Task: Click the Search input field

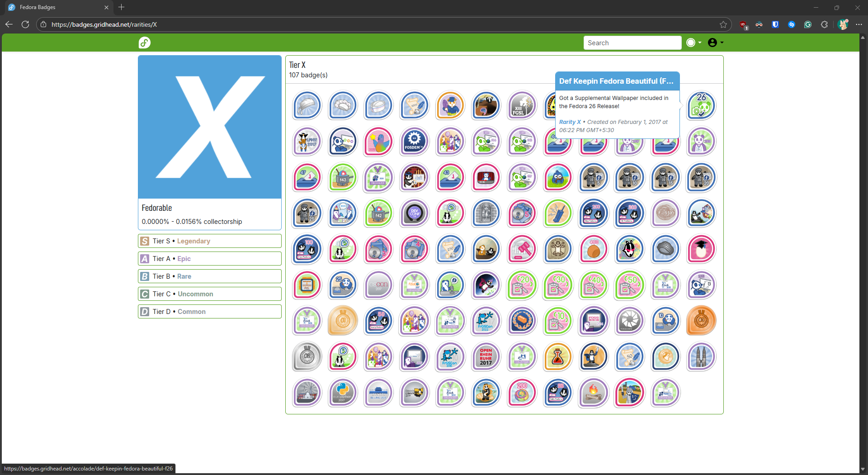Action: [632, 43]
